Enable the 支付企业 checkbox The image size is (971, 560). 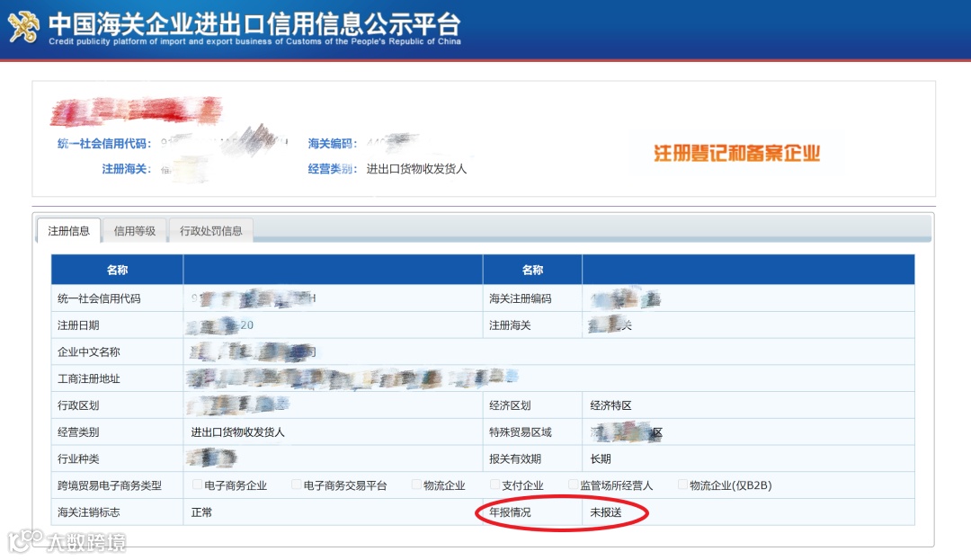point(494,484)
